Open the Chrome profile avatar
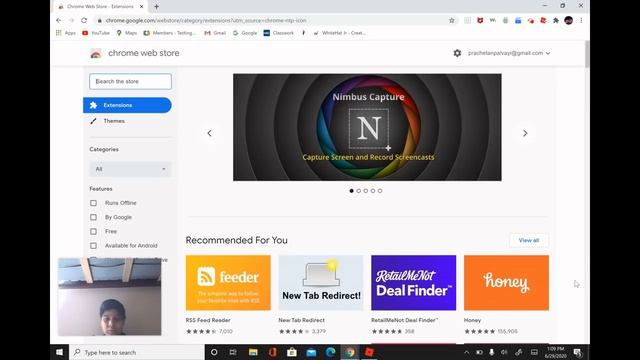Image resolution: width=640 pixels, height=360 pixels. tap(569, 20)
